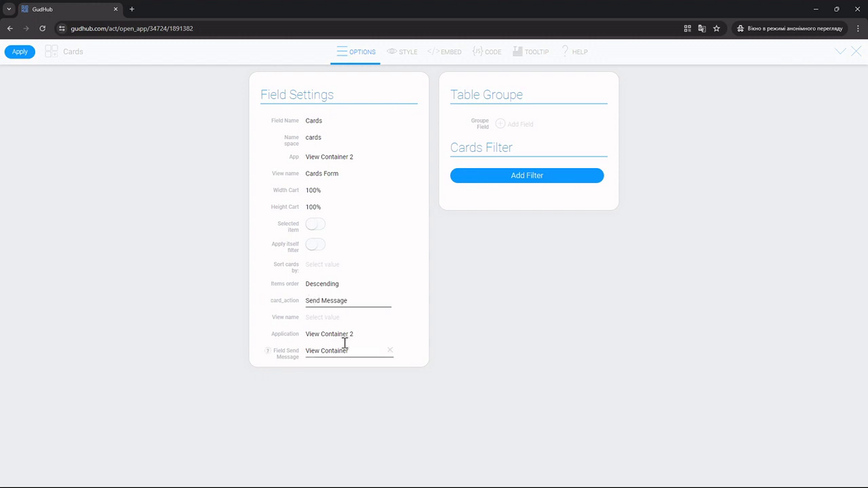The image size is (868, 488).
Task: Open the Embed tab
Action: tap(444, 52)
